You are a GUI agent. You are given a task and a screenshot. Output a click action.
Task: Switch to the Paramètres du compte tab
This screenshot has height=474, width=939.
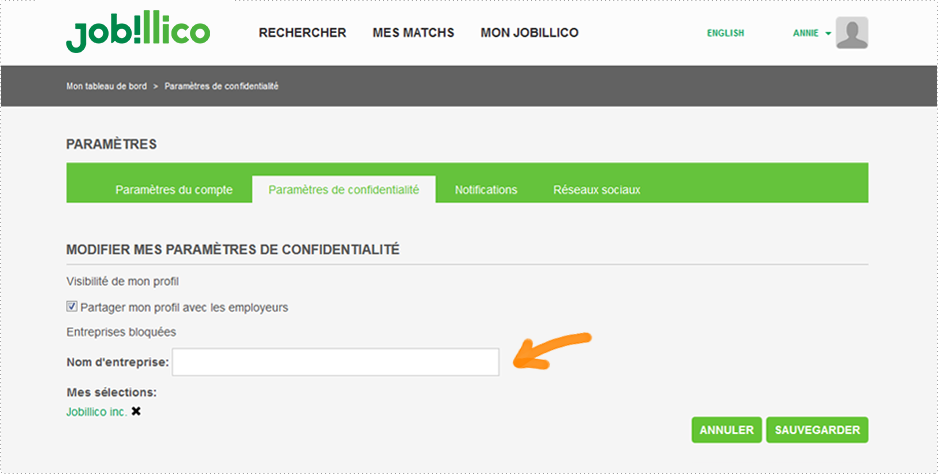[x=174, y=190]
